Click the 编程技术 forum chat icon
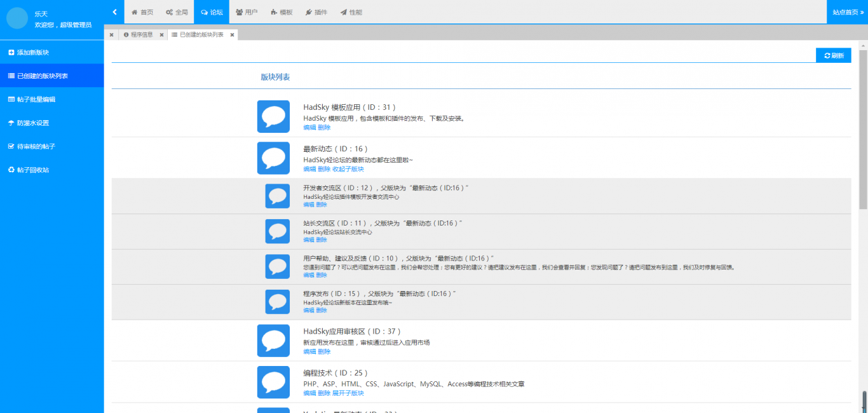The height and width of the screenshot is (413, 868). 273,382
